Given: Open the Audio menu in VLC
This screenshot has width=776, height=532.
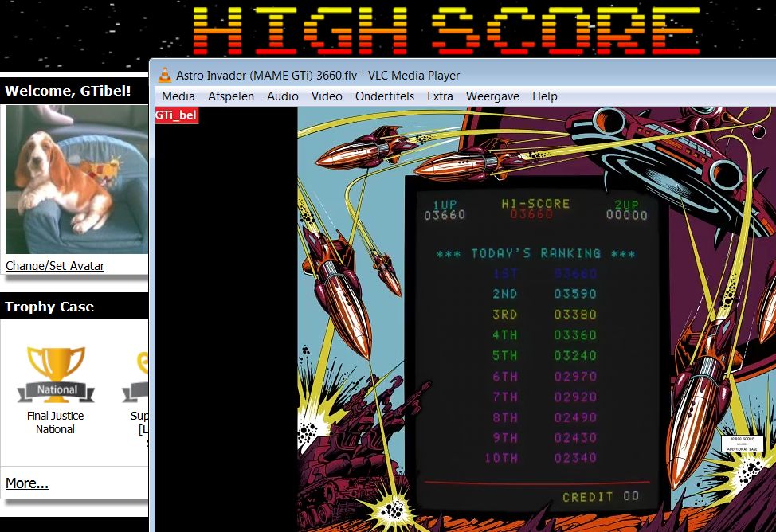Looking at the screenshot, I should click(x=283, y=96).
